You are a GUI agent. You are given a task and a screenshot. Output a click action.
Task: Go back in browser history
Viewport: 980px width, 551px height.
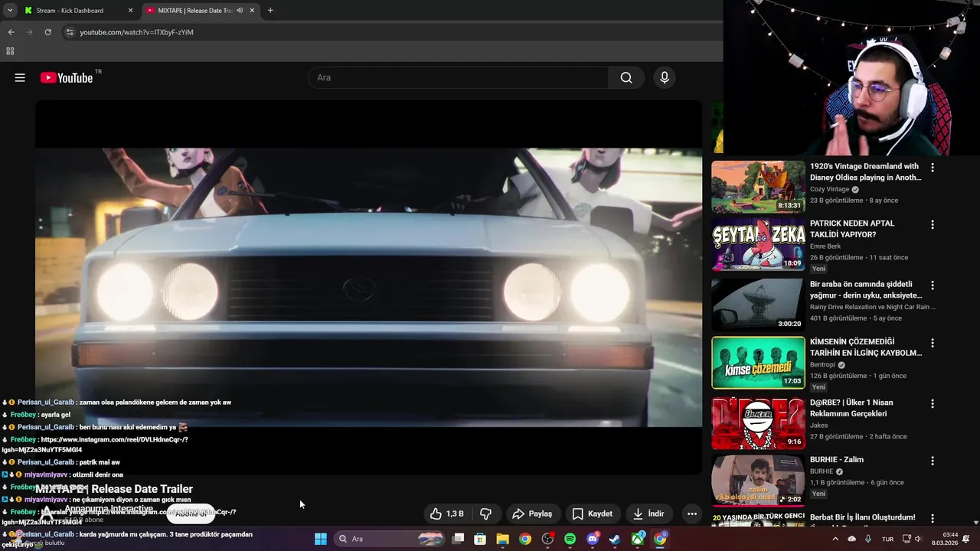(11, 32)
